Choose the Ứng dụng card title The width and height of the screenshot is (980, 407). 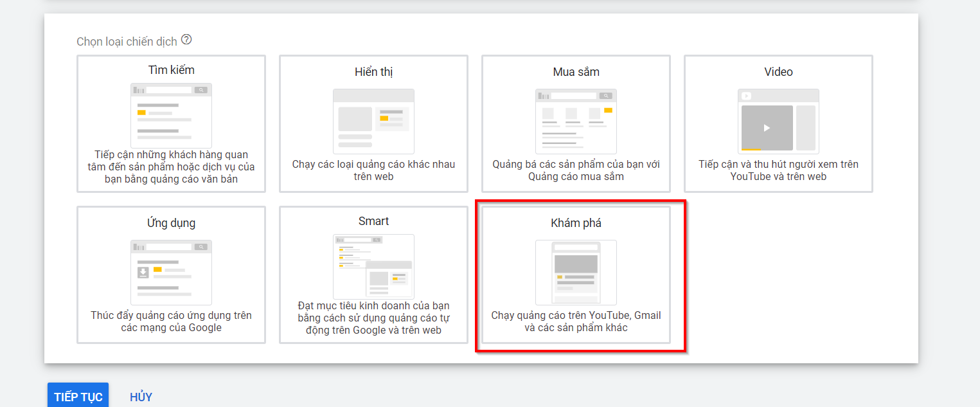[171, 223]
